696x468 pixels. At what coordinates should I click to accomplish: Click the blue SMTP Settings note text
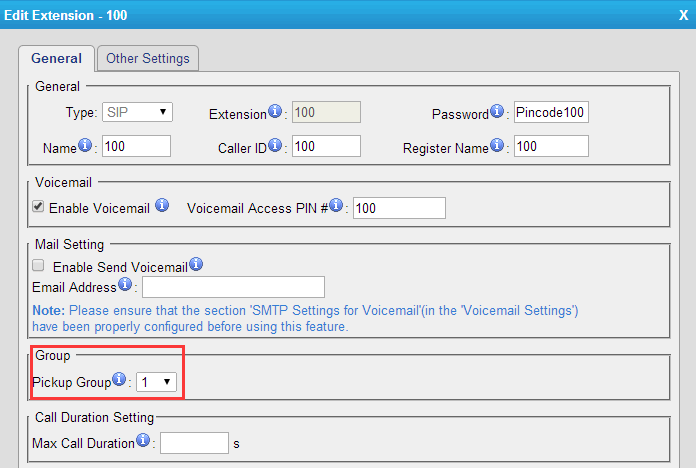pyautogui.click(x=305, y=318)
